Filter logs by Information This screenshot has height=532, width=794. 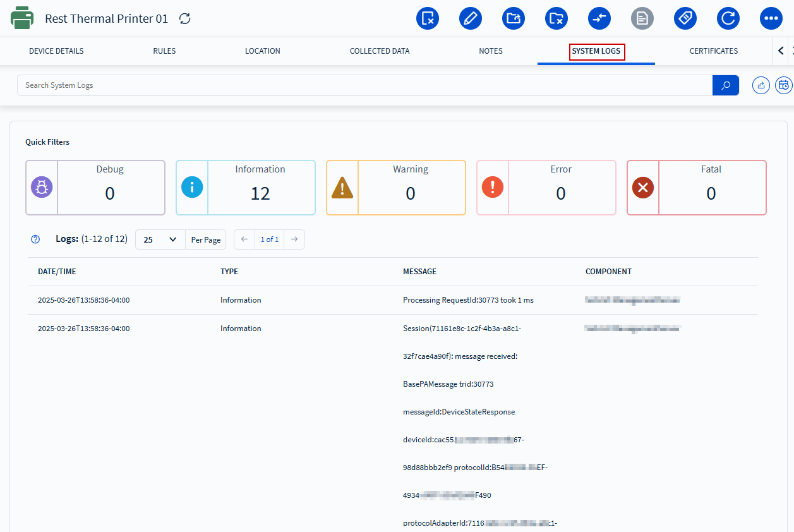click(x=246, y=188)
